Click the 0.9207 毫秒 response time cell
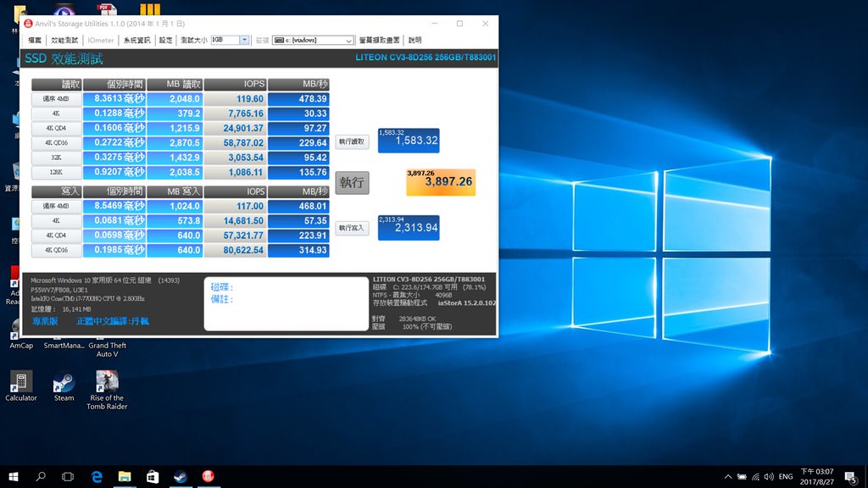 click(x=114, y=172)
